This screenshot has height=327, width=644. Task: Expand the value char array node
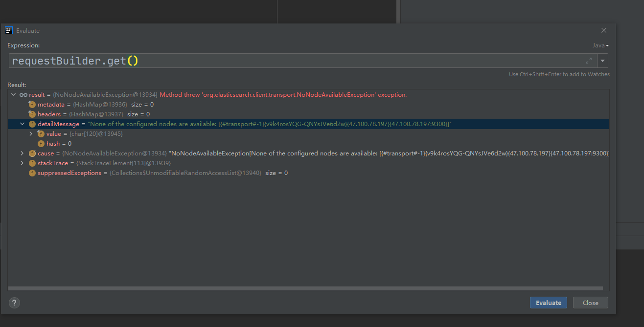pos(31,134)
